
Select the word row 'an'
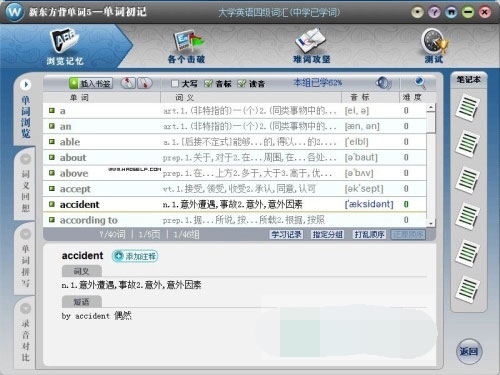click(235, 126)
